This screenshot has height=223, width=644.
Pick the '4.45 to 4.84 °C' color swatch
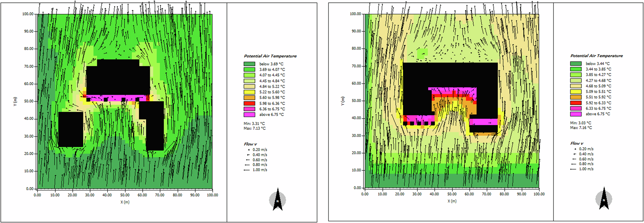249,81
